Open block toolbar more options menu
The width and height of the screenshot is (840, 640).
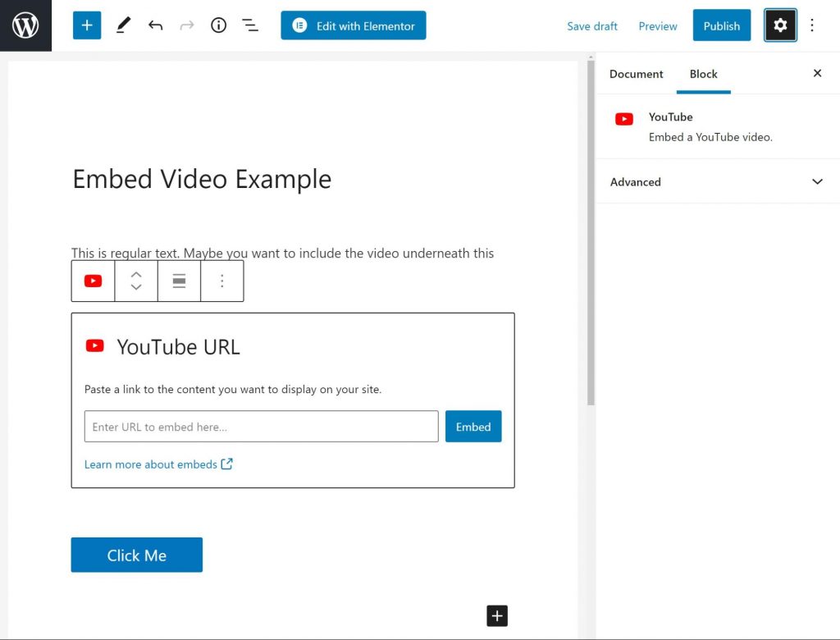tap(221, 281)
